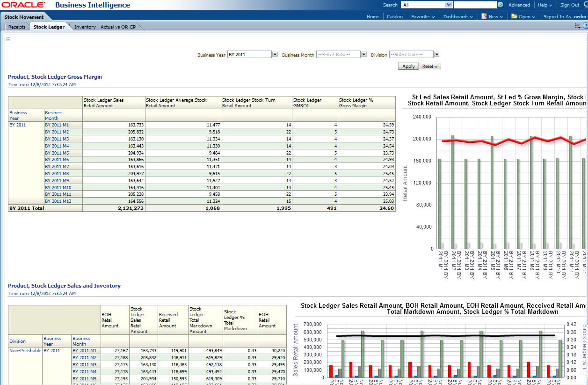
Task: Click the New document icon
Action: (x=485, y=16)
